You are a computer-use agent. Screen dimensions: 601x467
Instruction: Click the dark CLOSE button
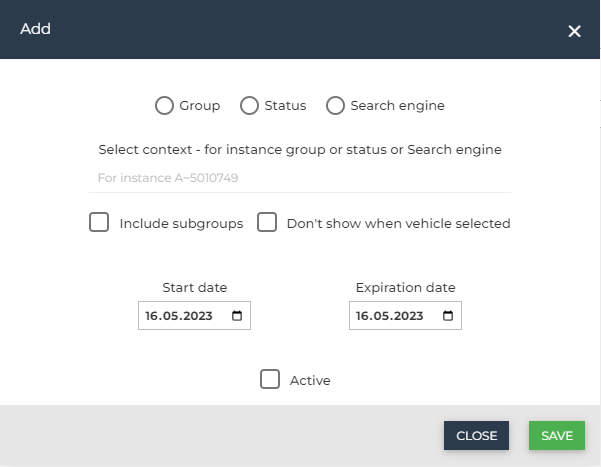pyautogui.click(x=476, y=436)
